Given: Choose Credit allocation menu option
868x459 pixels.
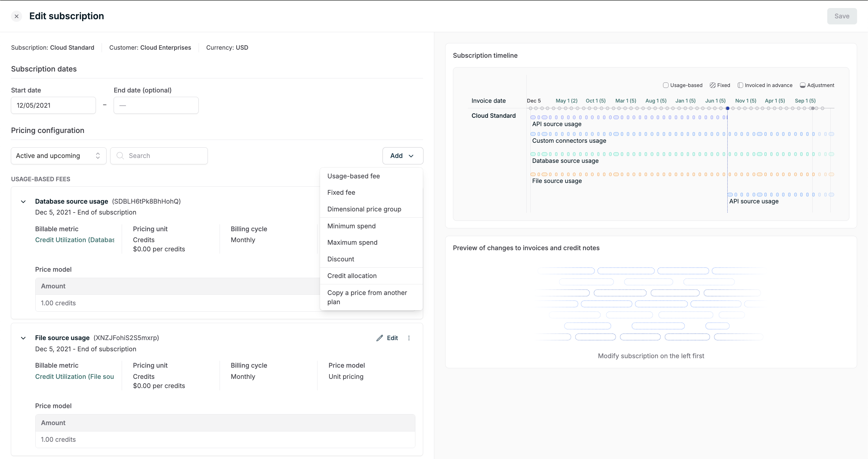Looking at the screenshot, I should pos(352,275).
